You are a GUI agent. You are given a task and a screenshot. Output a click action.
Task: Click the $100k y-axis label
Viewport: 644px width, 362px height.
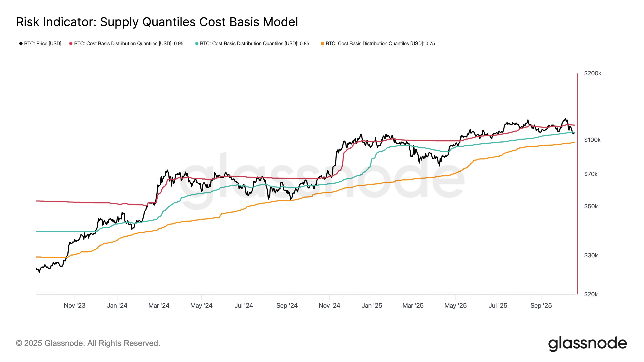592,140
